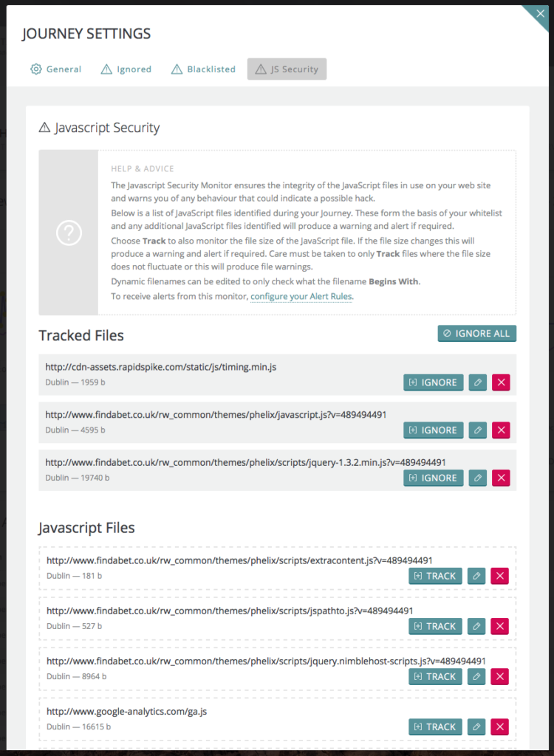554x756 pixels.
Task: Click the gear icon beside General
Action: click(x=35, y=69)
